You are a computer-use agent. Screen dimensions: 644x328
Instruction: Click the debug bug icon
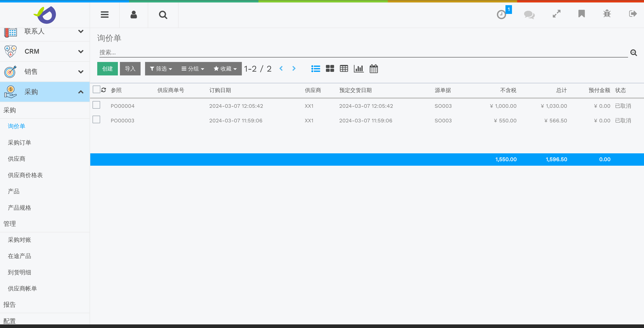point(607,14)
